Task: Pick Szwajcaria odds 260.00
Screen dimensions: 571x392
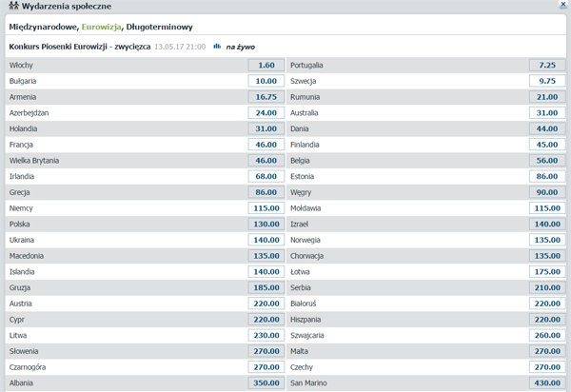Action: pos(547,335)
